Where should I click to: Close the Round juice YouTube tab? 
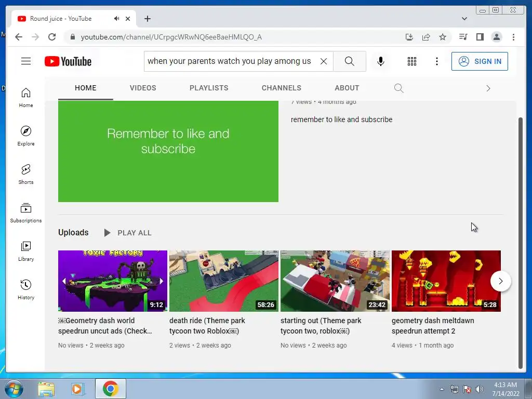128,19
